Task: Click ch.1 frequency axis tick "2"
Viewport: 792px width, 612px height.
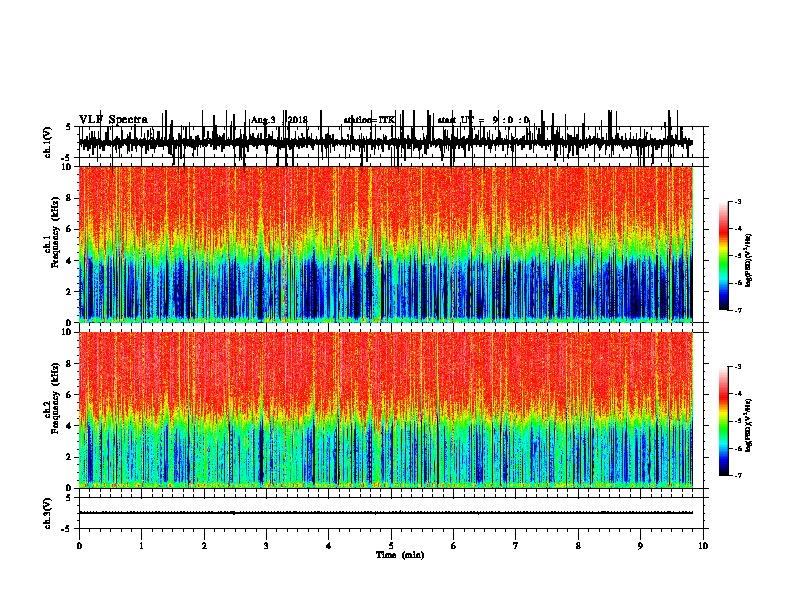Action: (69, 291)
